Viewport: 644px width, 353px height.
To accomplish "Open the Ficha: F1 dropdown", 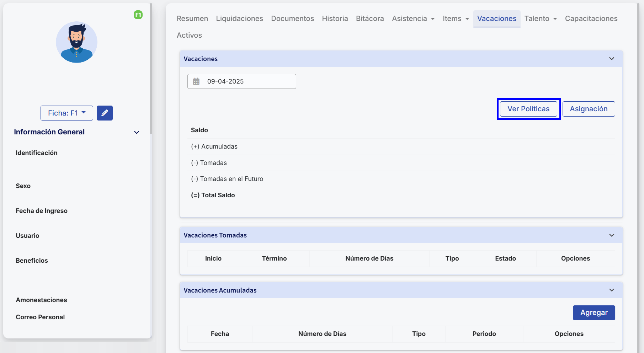I will click(x=67, y=113).
